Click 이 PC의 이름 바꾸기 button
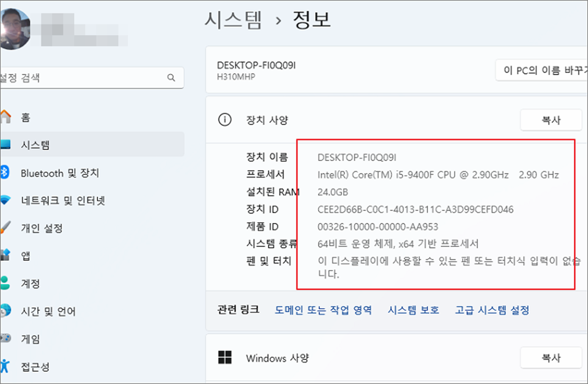588x384 pixels. (x=541, y=71)
